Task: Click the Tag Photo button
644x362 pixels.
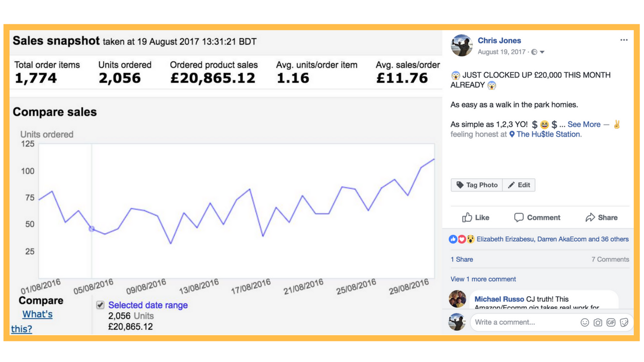Action: pyautogui.click(x=476, y=185)
